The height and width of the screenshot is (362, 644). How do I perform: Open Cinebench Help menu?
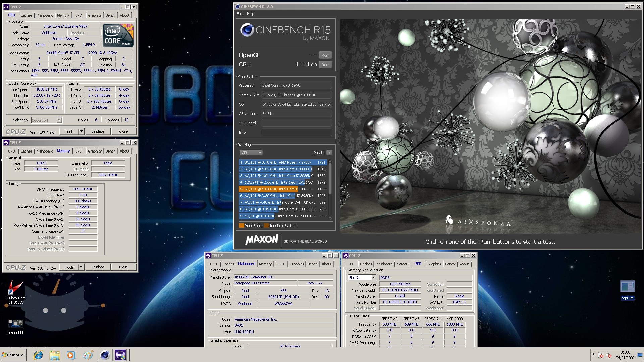(251, 14)
